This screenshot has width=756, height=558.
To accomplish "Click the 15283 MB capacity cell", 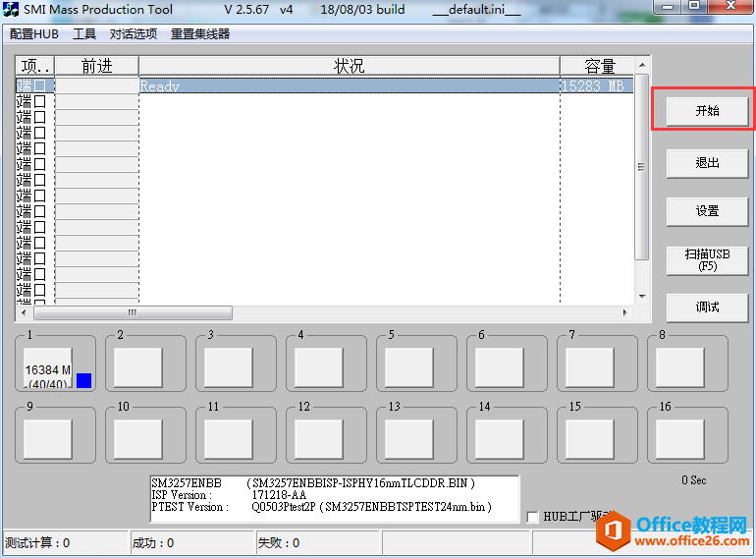I will [x=597, y=85].
